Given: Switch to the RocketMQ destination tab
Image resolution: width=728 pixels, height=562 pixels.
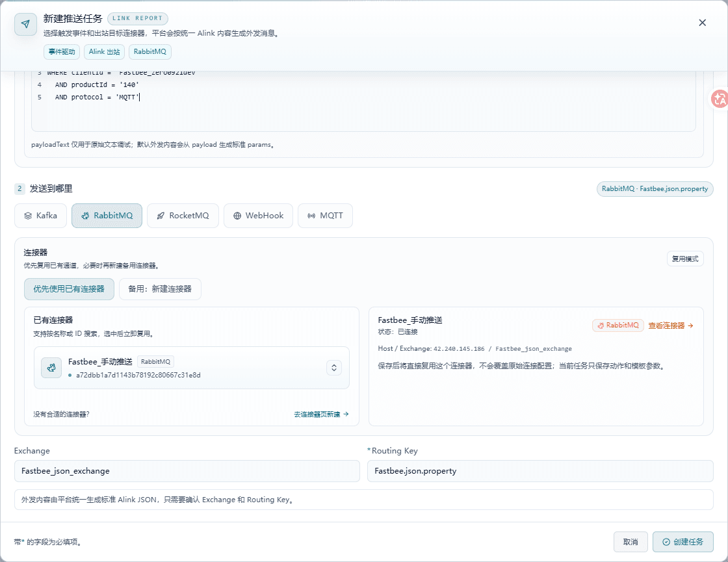Looking at the screenshot, I should tap(183, 216).
